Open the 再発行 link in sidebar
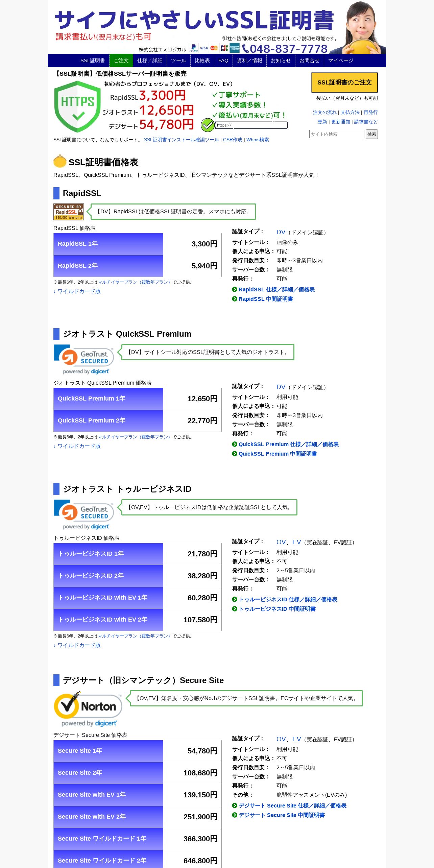Viewport: 434px width, 868px height. pos(371,113)
